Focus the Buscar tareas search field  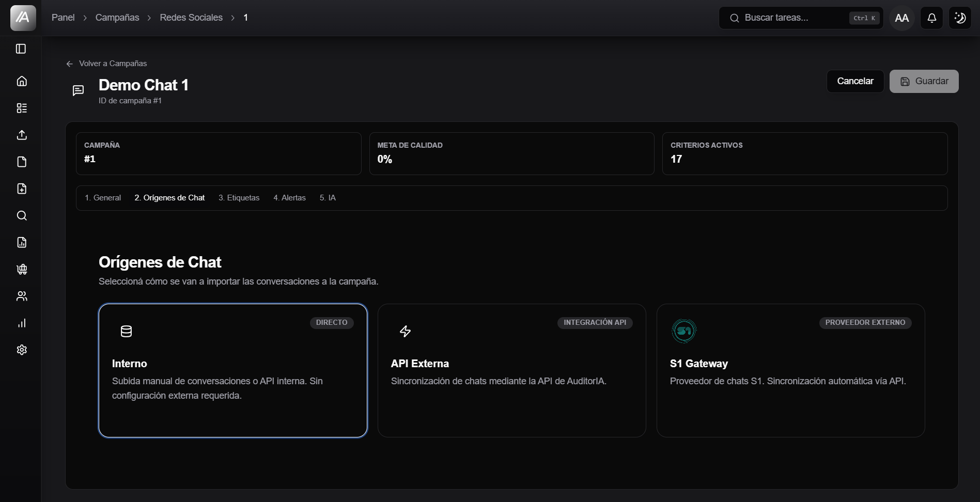(801, 18)
